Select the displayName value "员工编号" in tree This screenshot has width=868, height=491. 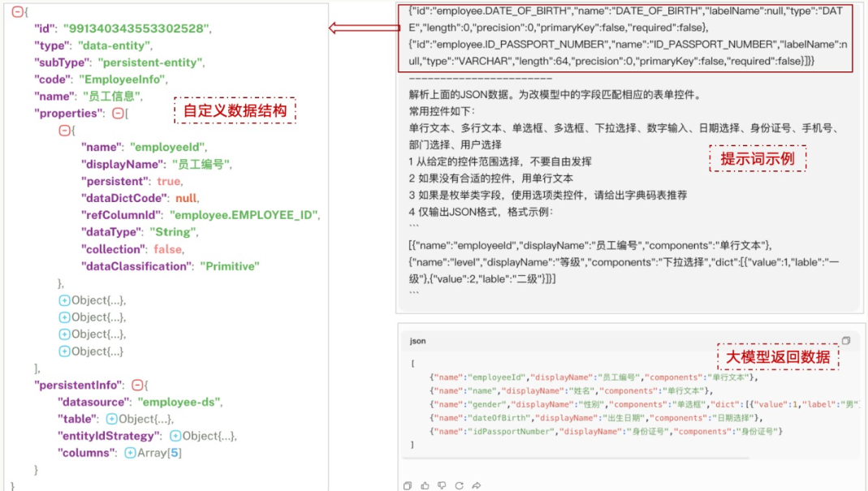(201, 165)
